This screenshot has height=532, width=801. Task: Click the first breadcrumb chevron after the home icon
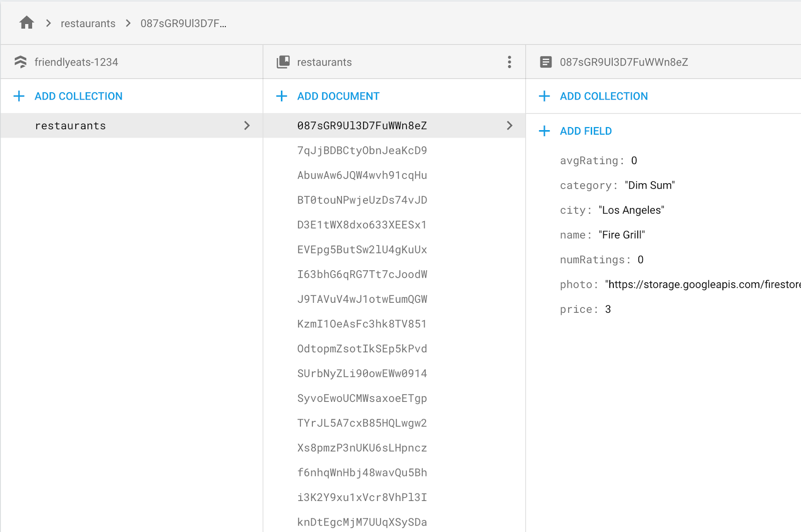tap(48, 23)
